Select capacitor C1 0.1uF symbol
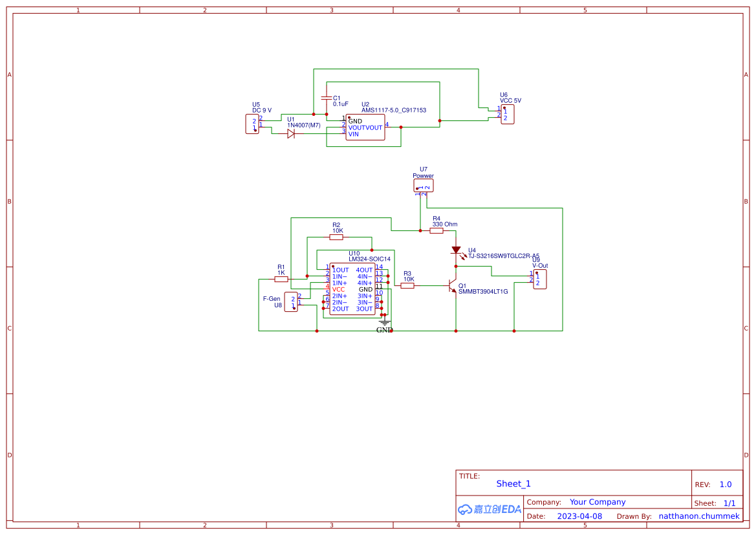The image size is (756, 535). click(327, 97)
